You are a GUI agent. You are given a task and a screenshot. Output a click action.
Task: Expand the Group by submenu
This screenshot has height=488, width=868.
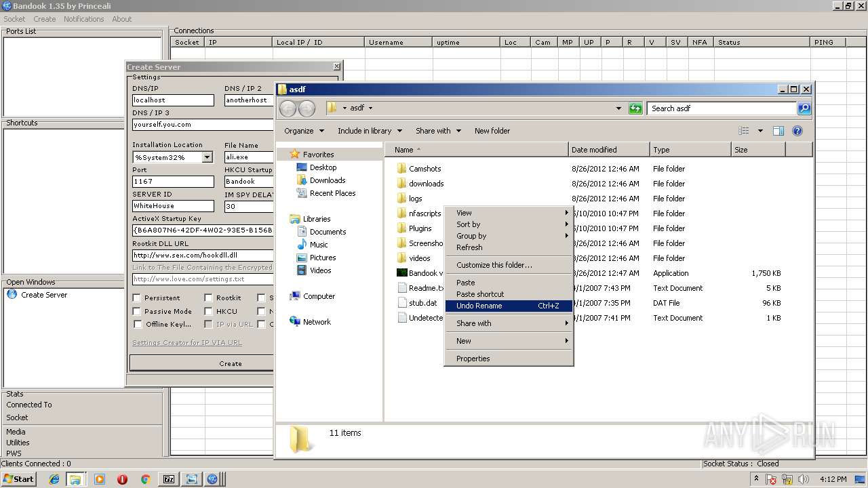[x=509, y=236]
